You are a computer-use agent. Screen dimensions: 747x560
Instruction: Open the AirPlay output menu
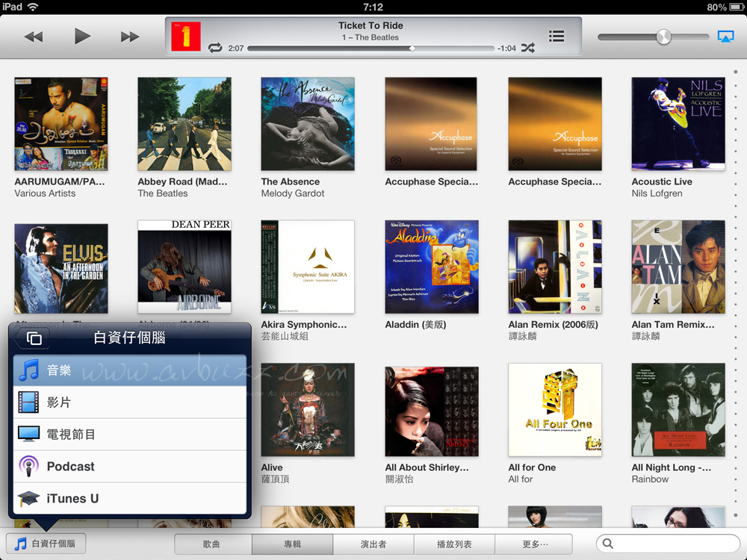(x=725, y=37)
